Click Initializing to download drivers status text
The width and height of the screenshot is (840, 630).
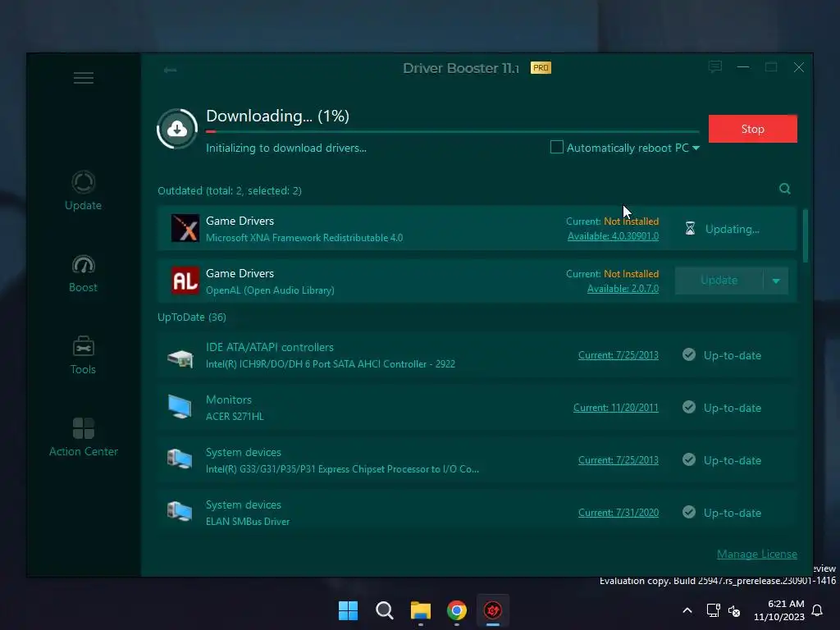286,148
